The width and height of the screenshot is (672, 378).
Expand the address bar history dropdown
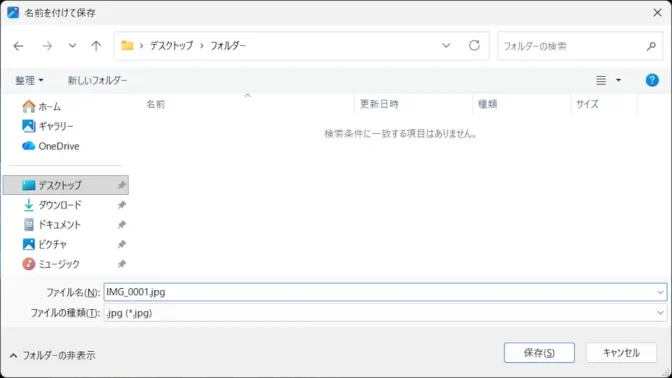pos(446,45)
